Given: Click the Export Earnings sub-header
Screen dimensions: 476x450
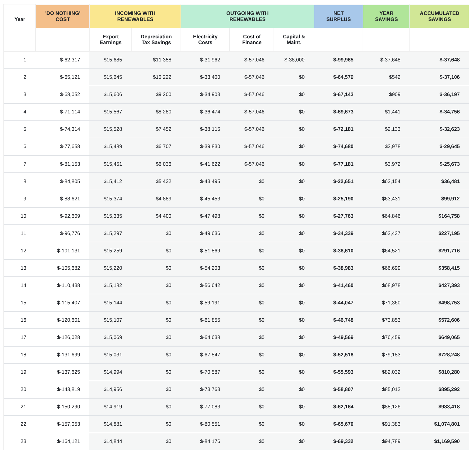Looking at the screenshot, I should (111, 40).
